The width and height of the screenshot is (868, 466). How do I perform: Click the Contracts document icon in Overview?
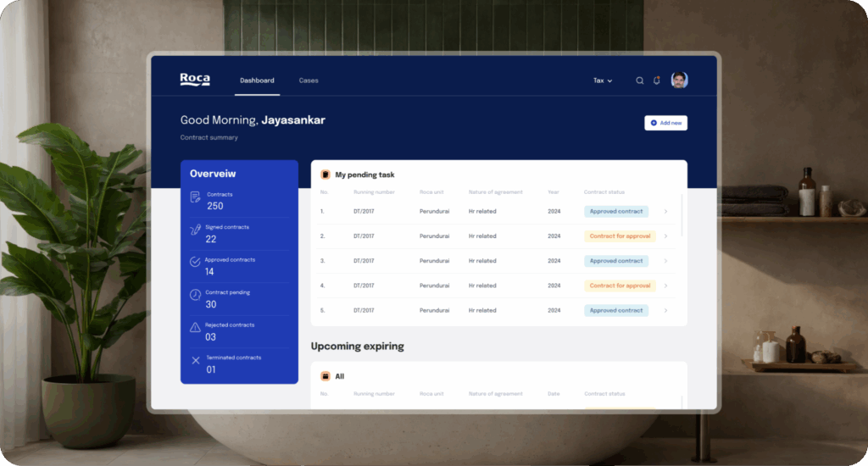tap(195, 197)
